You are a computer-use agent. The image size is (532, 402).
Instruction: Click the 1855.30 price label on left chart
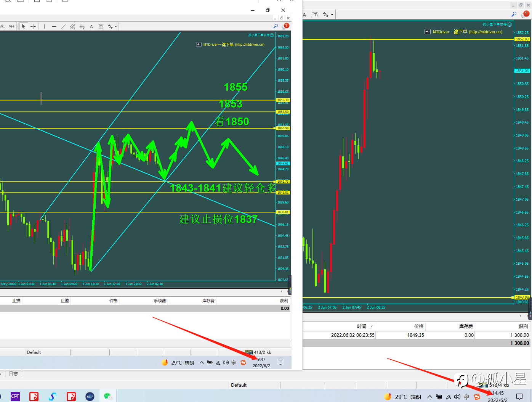pyautogui.click(x=283, y=100)
